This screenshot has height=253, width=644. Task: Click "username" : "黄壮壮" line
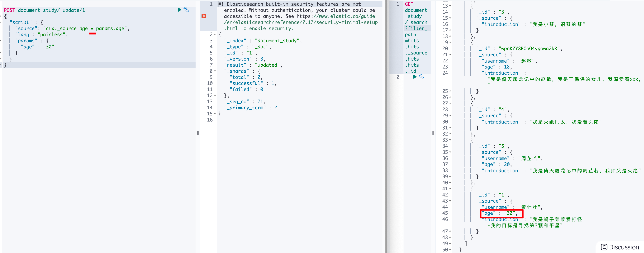coord(512,207)
